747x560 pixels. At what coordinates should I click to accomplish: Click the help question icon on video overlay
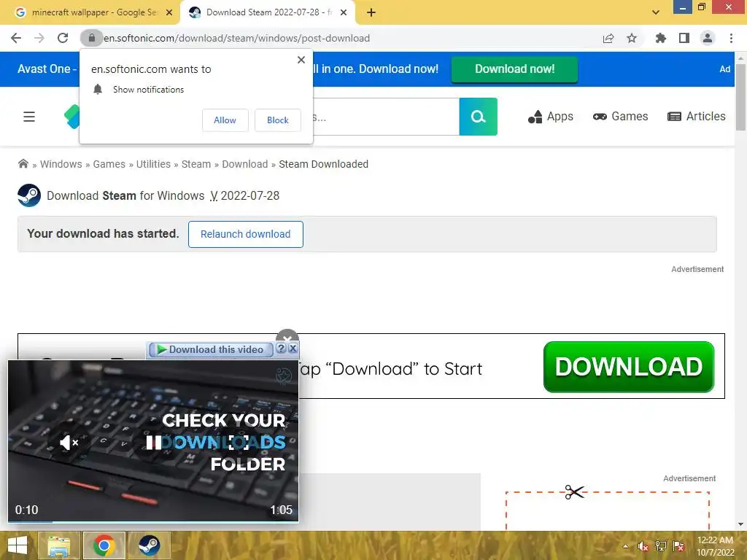pos(281,349)
